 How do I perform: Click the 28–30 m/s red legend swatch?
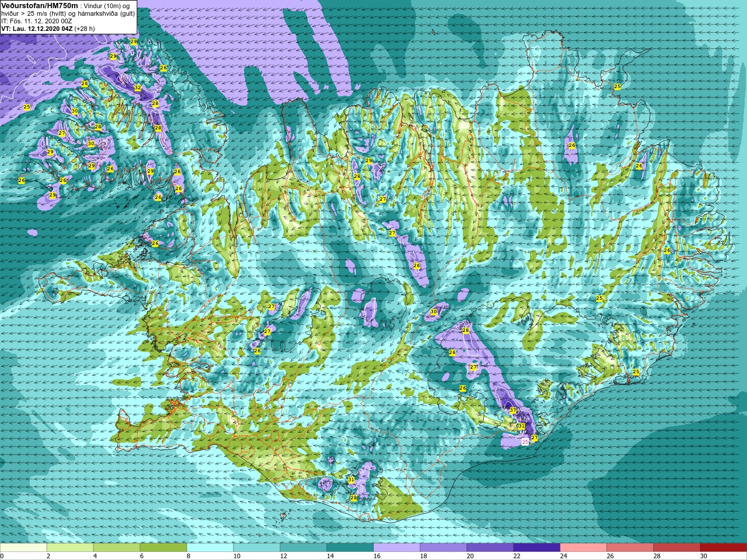click(677, 548)
